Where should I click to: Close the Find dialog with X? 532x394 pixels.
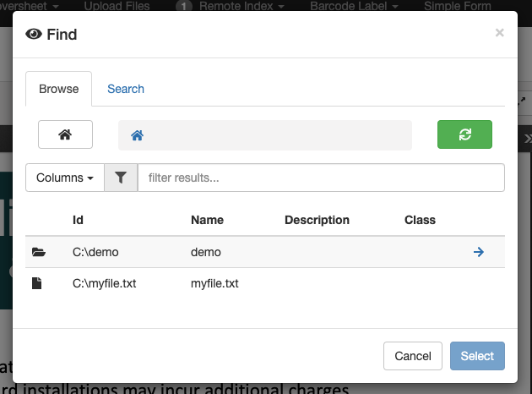499,33
